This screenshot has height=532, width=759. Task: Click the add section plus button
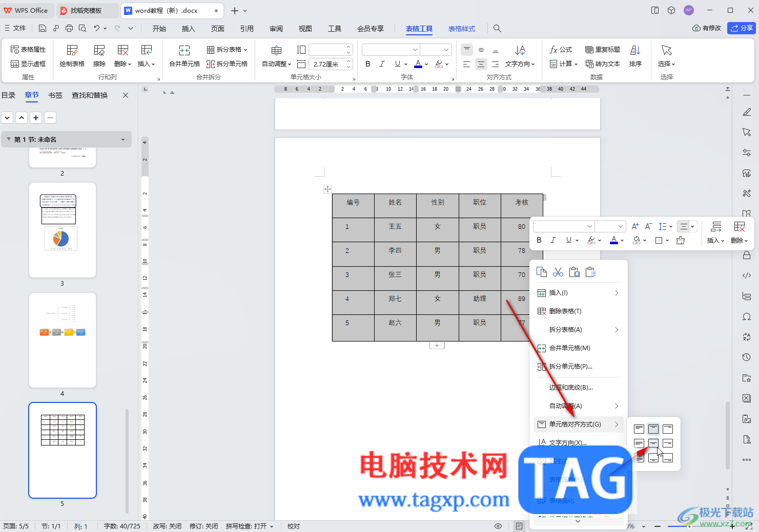[36, 118]
